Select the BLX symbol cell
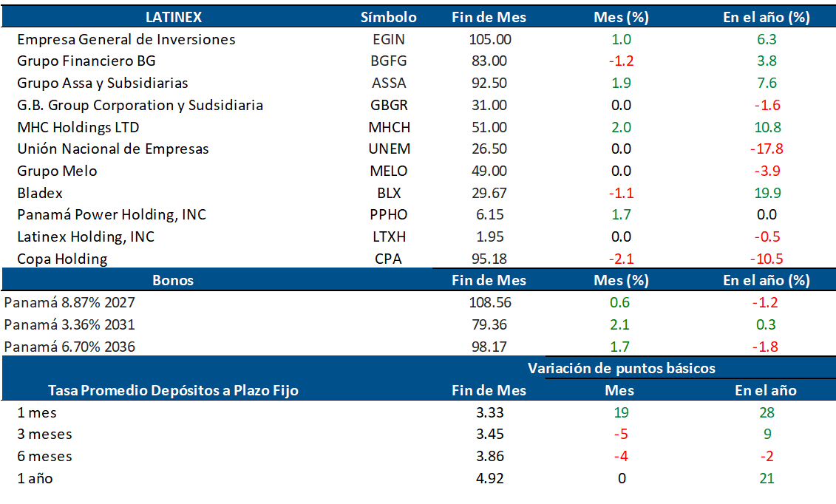Image resolution: width=836 pixels, height=504 pixels. click(389, 193)
